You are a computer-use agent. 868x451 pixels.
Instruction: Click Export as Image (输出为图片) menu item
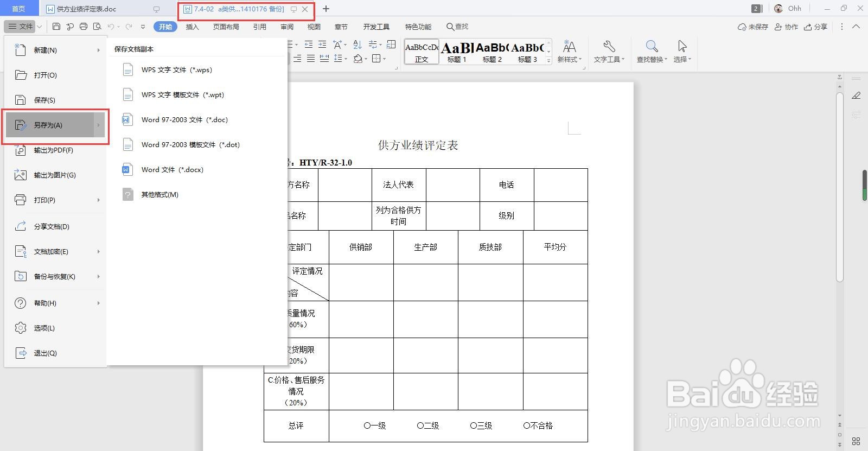click(x=55, y=175)
